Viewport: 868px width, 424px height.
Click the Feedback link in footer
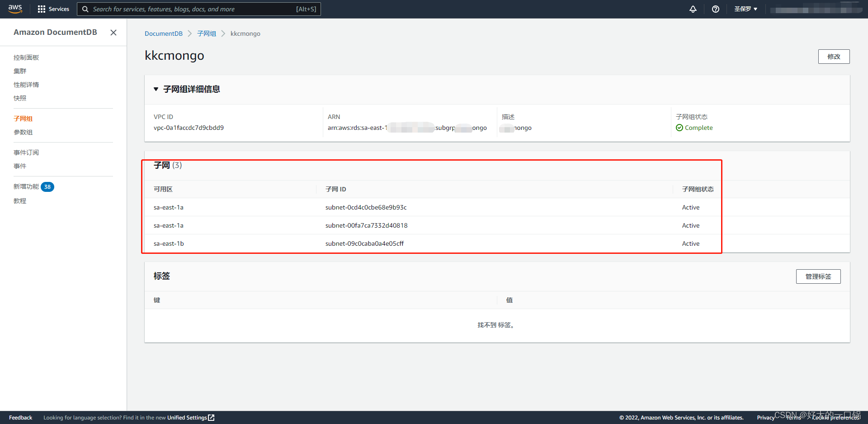coord(20,418)
